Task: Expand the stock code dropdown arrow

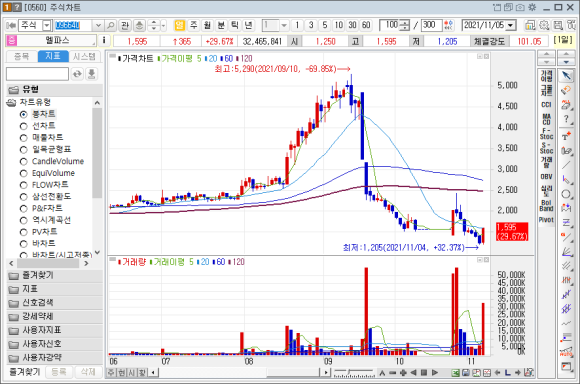Action: click(98, 25)
